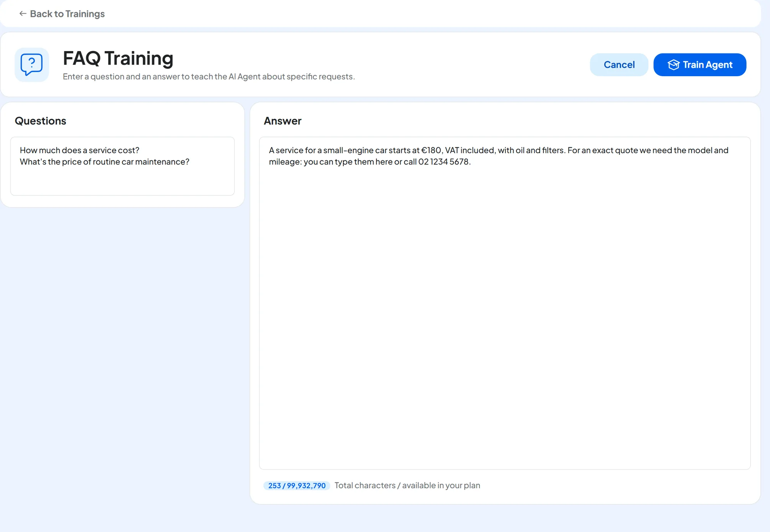Open the Back to Trainings link
The height and width of the screenshot is (532, 770).
click(62, 14)
